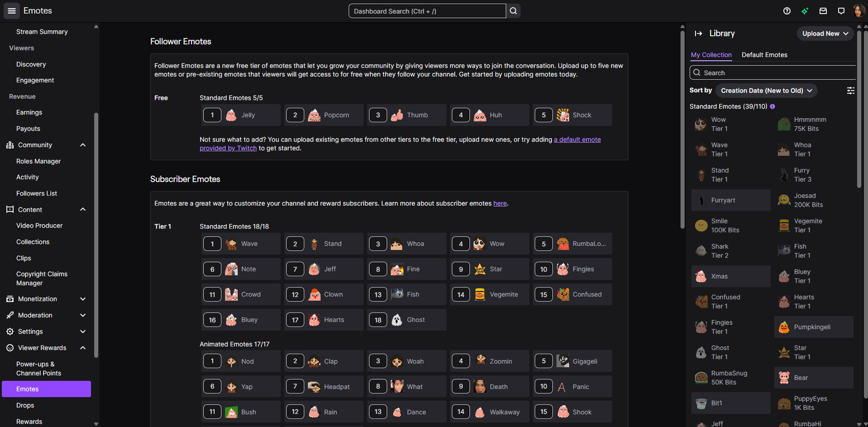Open Creation Date sort dropdown
The width and height of the screenshot is (868, 427).
[x=766, y=91]
